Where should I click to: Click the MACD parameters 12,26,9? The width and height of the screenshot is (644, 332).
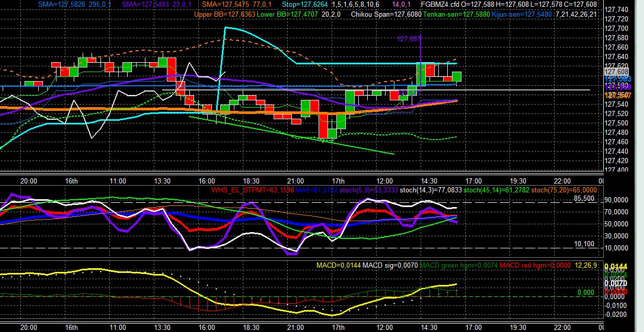coord(586,266)
